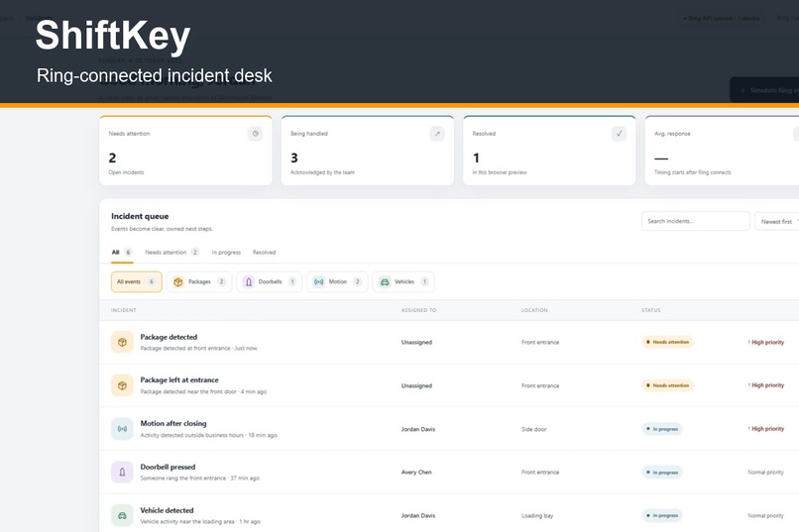This screenshot has height=532, width=799.
Task: Click In progress badge for Motion after closing
Action: click(662, 429)
